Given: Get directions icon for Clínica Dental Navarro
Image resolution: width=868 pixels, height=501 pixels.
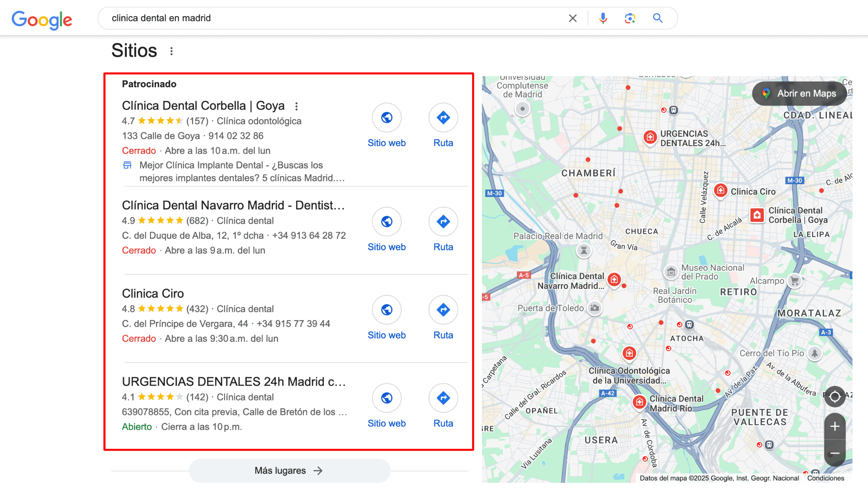Looking at the screenshot, I should [x=443, y=221].
